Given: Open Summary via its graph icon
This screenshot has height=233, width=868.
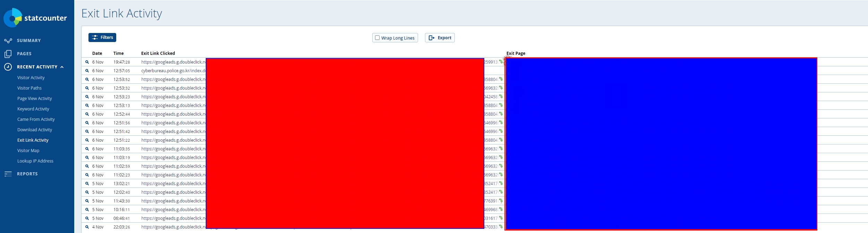Looking at the screenshot, I should tap(8, 41).
